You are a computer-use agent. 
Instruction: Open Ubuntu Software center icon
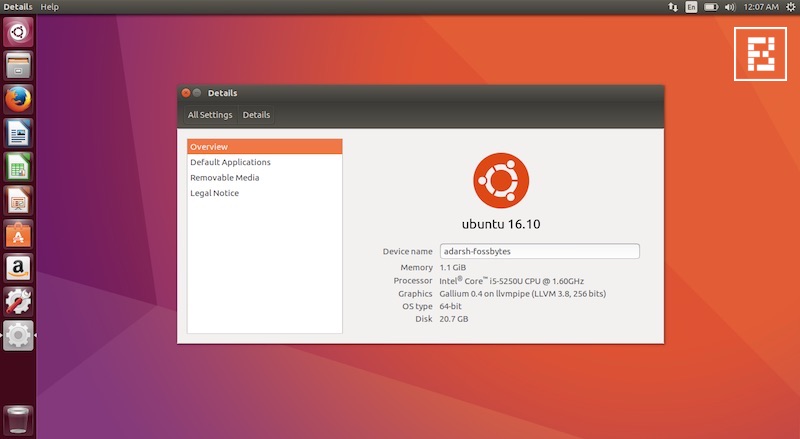click(x=18, y=235)
